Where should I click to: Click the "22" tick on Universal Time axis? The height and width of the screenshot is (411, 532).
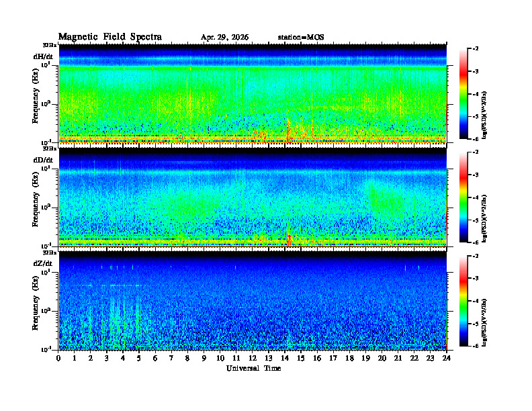click(x=414, y=359)
